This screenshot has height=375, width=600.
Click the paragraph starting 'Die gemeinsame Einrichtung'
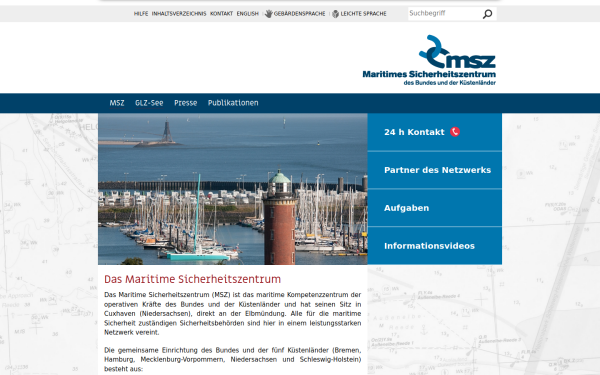(233, 359)
